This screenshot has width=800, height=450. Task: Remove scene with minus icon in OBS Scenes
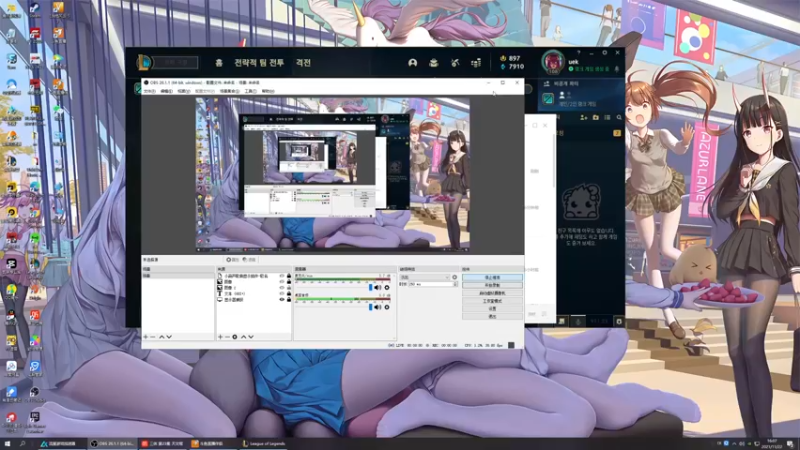153,337
